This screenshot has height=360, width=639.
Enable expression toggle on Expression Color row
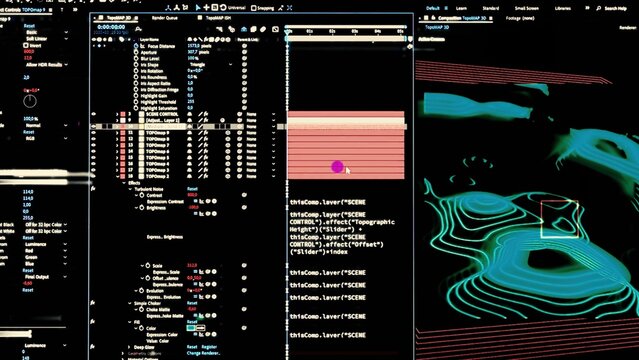[196, 334]
